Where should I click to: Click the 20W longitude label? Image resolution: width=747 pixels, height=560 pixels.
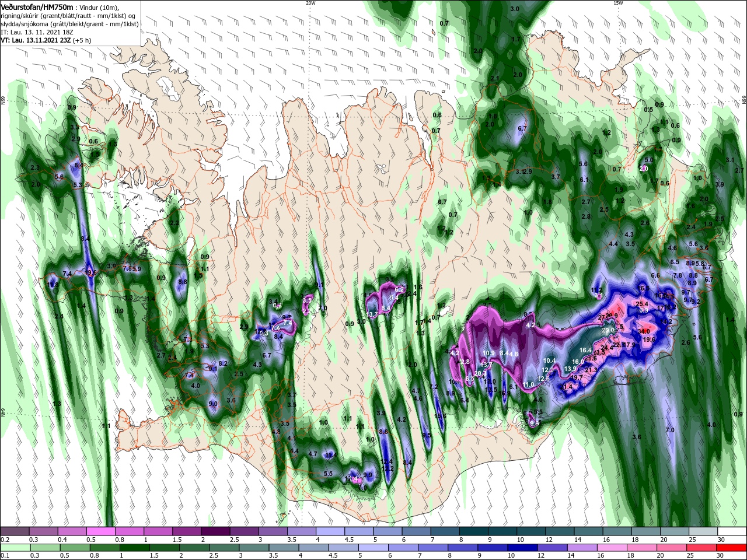[x=310, y=3]
